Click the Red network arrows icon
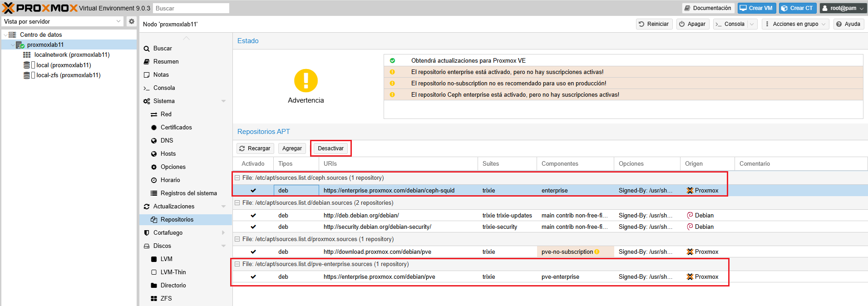The height and width of the screenshot is (306, 868). (x=154, y=114)
